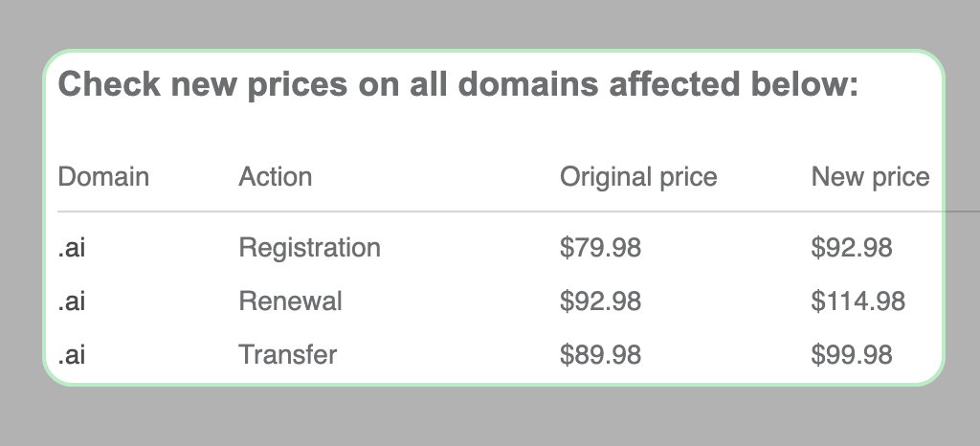Click the $99.98 new transfer price

[x=852, y=355]
